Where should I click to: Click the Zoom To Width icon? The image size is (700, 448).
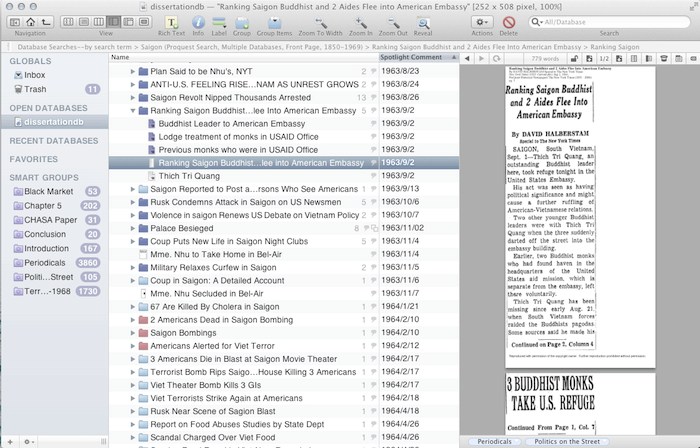[x=321, y=22]
